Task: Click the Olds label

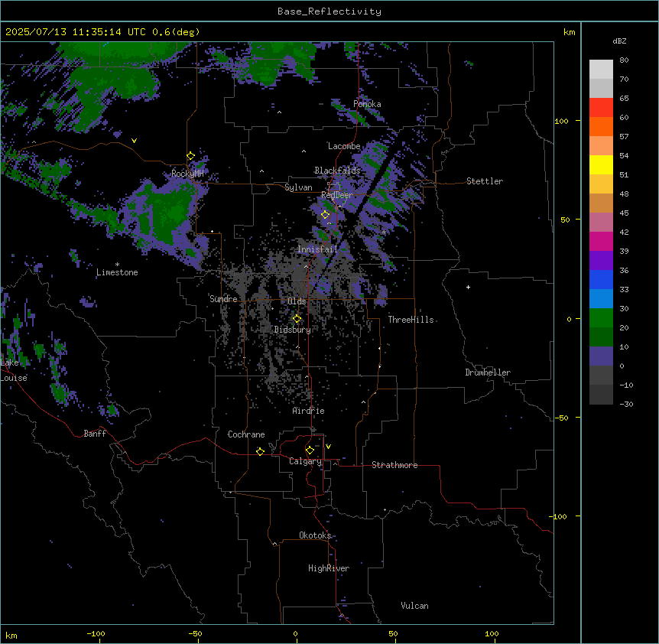Action: pos(297,301)
